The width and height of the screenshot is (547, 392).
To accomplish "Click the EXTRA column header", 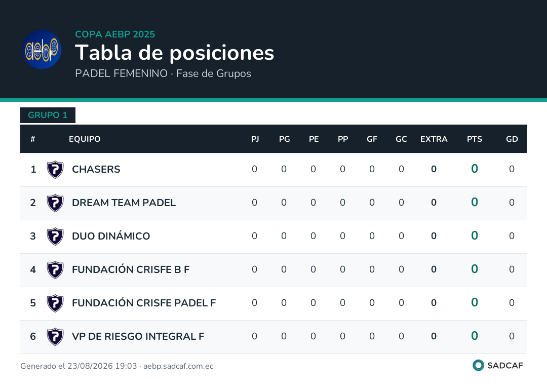I will click(x=434, y=139).
